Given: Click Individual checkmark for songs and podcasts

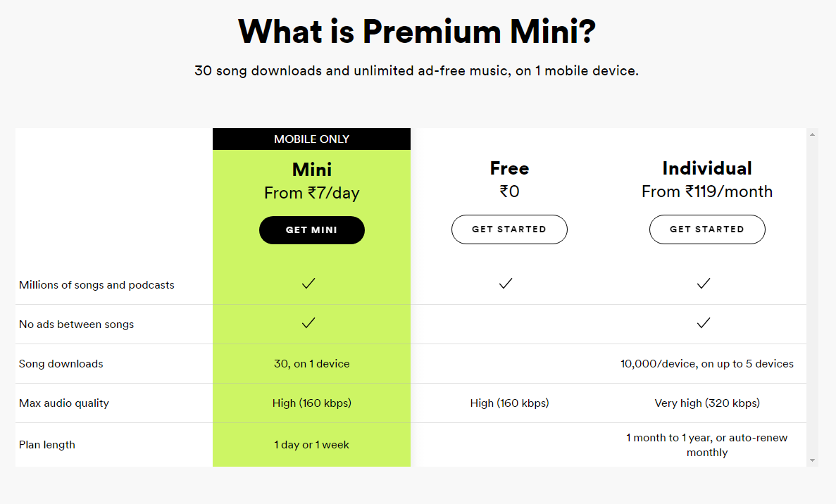Looking at the screenshot, I should (704, 284).
